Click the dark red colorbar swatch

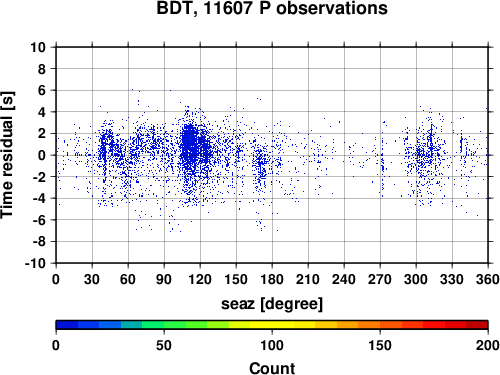coord(477,325)
